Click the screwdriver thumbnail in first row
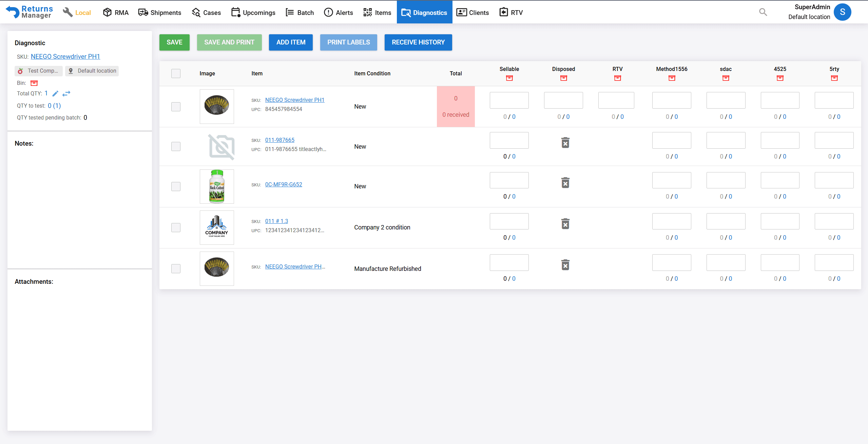The image size is (868, 444). (x=217, y=107)
